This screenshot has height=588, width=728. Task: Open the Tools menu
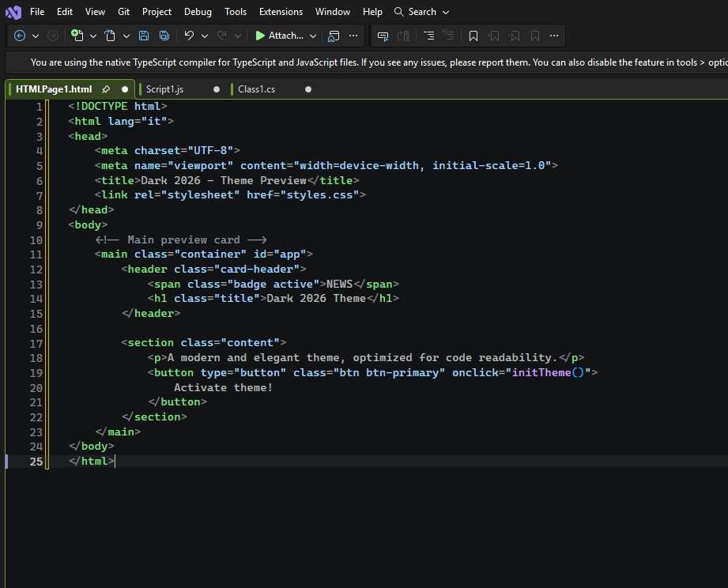[x=236, y=12]
